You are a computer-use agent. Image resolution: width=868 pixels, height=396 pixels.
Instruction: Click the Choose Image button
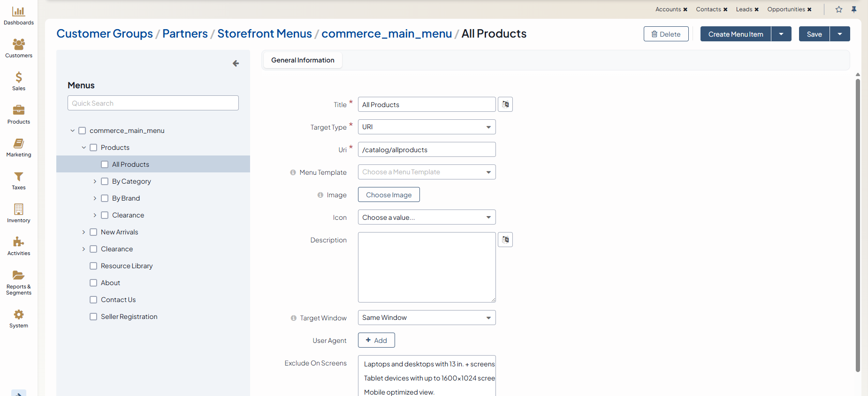(388, 194)
